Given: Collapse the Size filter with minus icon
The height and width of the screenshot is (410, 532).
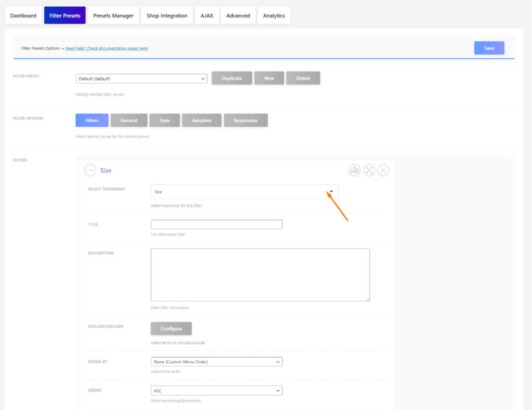Looking at the screenshot, I should pyautogui.click(x=90, y=170).
